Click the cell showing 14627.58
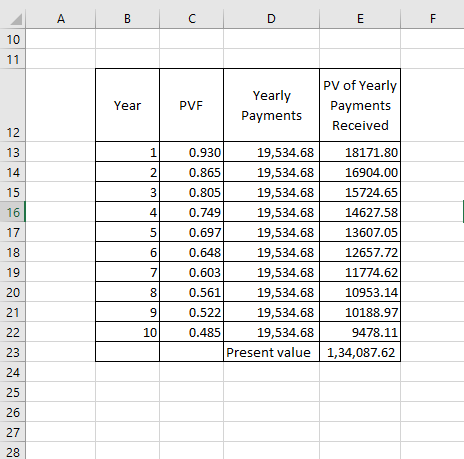The width and height of the screenshot is (464, 459). click(360, 212)
